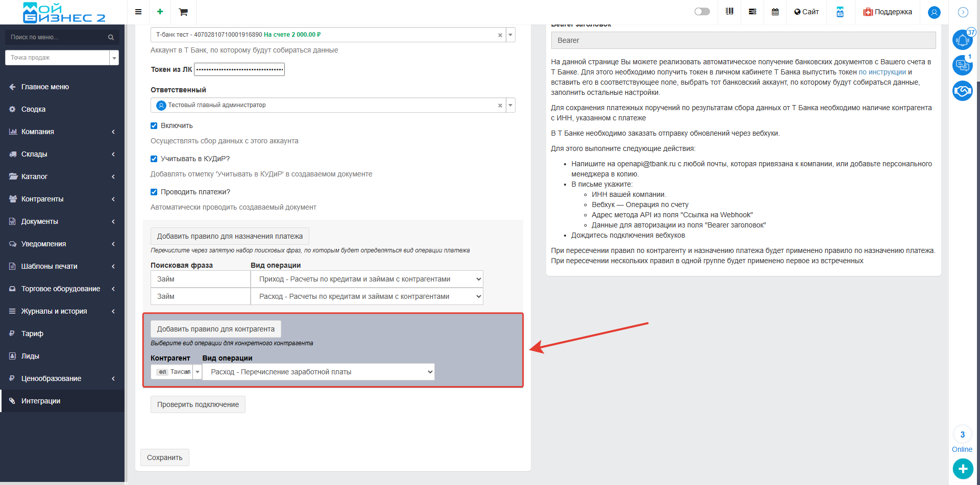
Task: Flip the toggle switch in top bar
Action: [x=702, y=12]
